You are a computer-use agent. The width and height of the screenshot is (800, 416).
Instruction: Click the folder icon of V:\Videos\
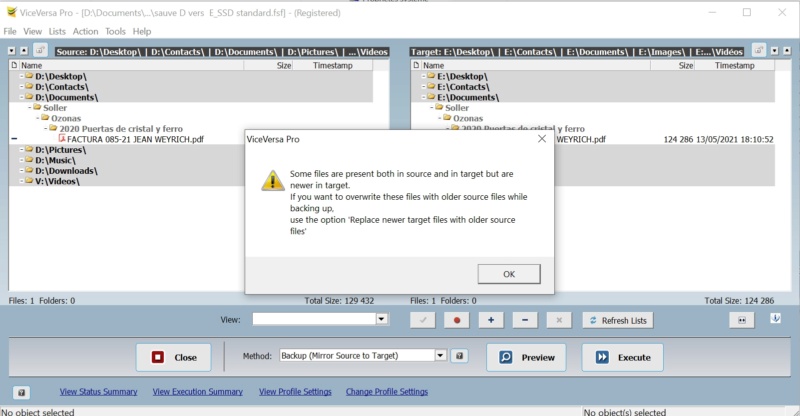pyautogui.click(x=30, y=180)
